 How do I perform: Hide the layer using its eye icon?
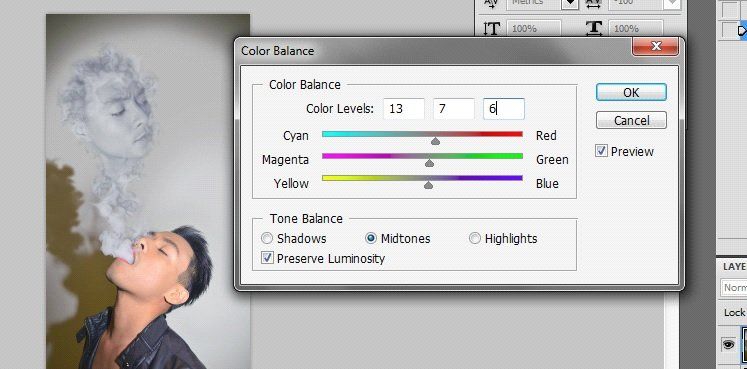coord(728,344)
